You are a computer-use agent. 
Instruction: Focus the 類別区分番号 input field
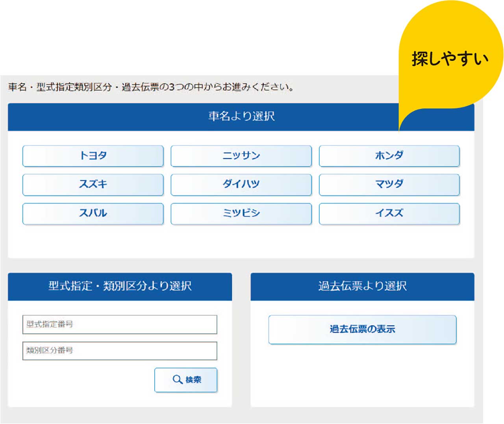pos(120,351)
